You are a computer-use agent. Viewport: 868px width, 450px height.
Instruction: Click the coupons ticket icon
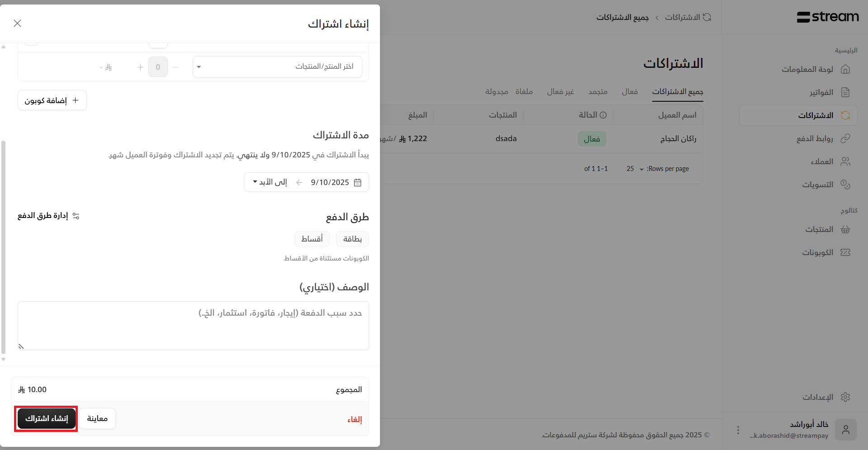[x=845, y=252]
